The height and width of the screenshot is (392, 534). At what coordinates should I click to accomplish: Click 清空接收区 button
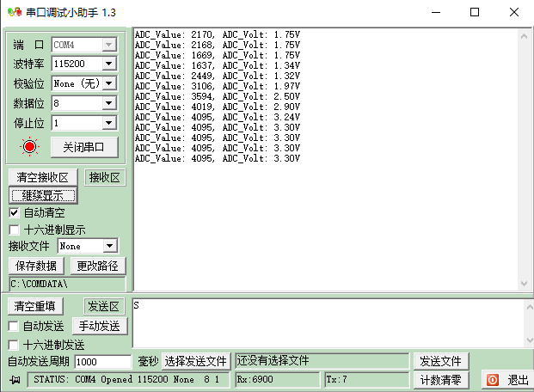[43, 177]
